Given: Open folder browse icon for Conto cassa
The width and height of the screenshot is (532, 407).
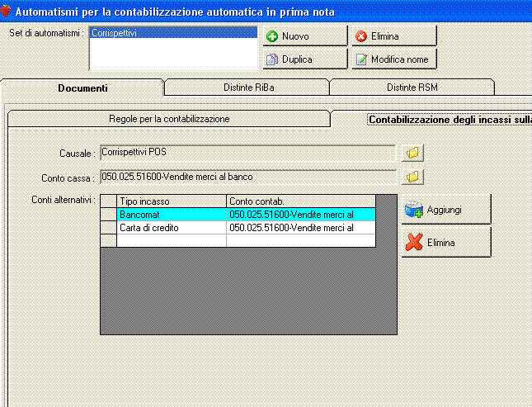Looking at the screenshot, I should [412, 177].
